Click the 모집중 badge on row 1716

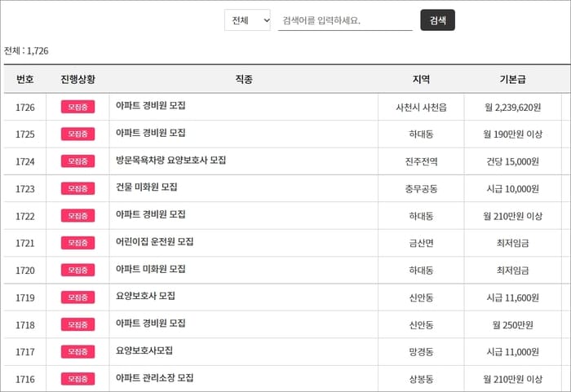(78, 379)
